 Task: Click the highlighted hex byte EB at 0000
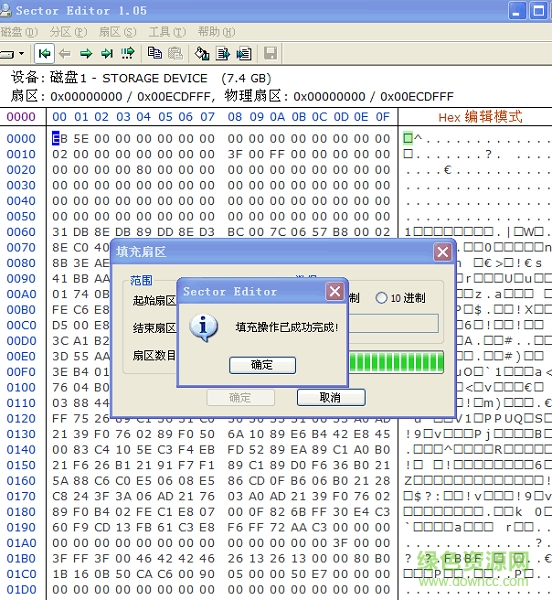point(60,139)
